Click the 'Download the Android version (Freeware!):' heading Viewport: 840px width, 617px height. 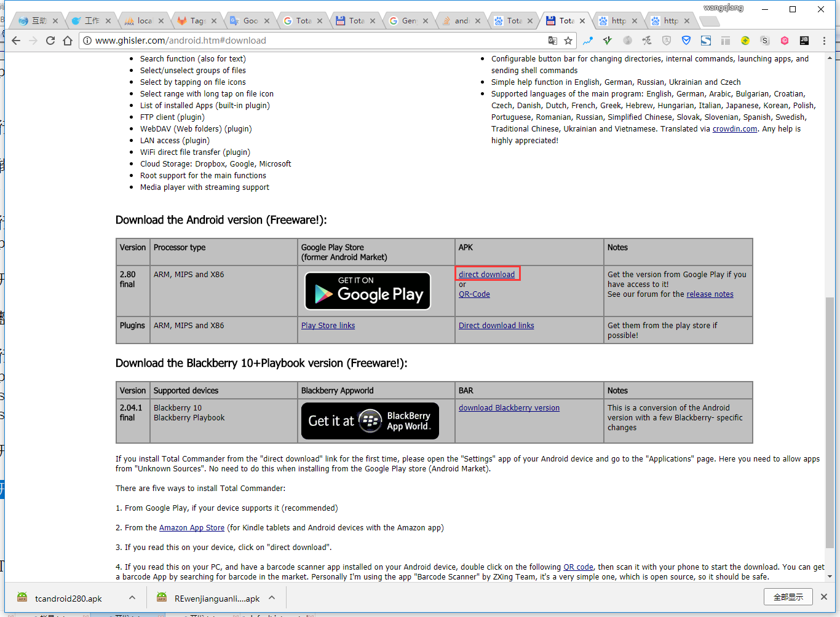coord(221,220)
